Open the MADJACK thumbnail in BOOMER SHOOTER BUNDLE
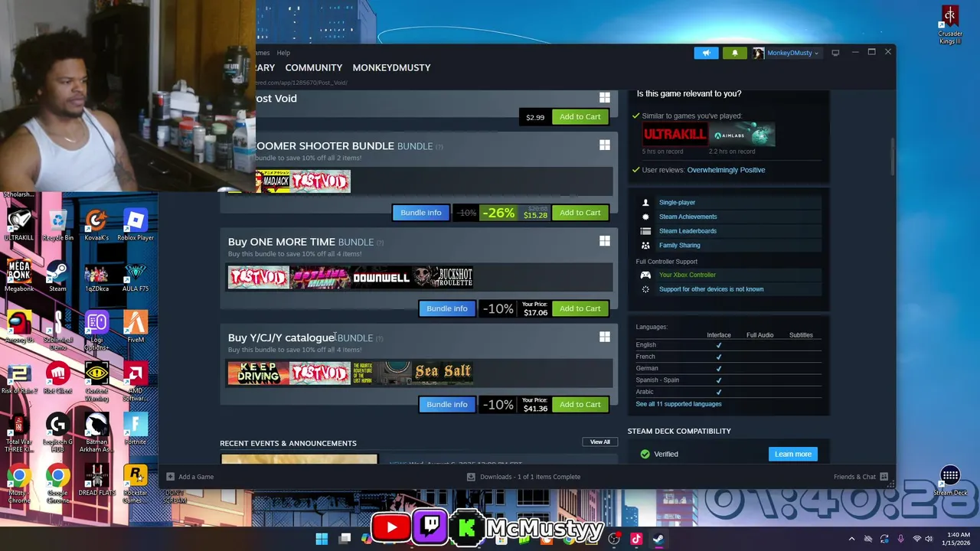Viewport: 980px width, 551px height. click(273, 181)
